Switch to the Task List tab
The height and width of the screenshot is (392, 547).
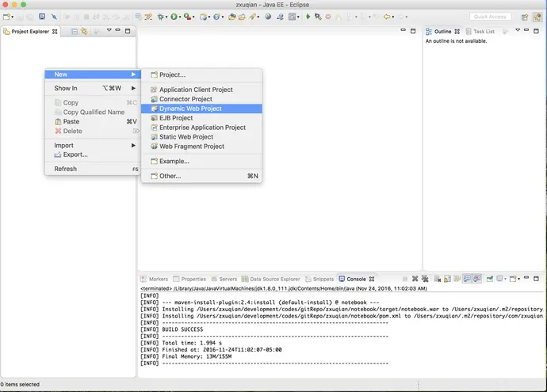click(x=480, y=32)
